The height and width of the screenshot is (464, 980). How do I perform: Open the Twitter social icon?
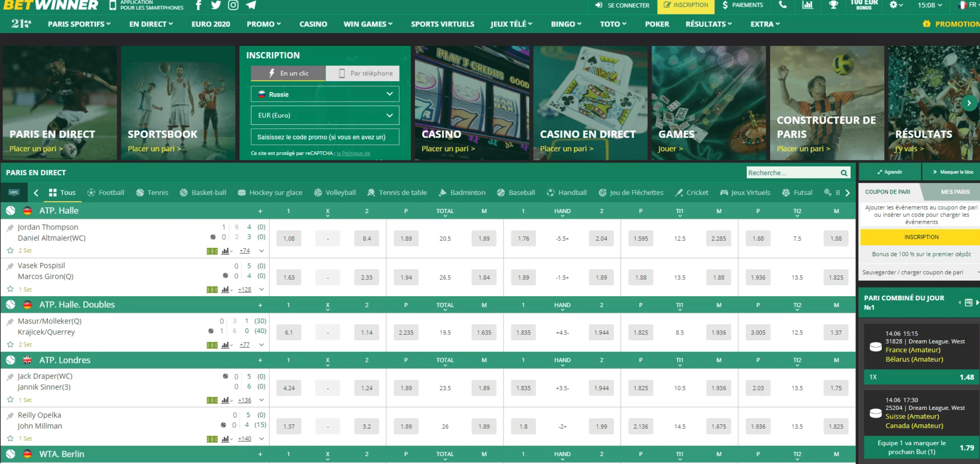click(x=216, y=5)
